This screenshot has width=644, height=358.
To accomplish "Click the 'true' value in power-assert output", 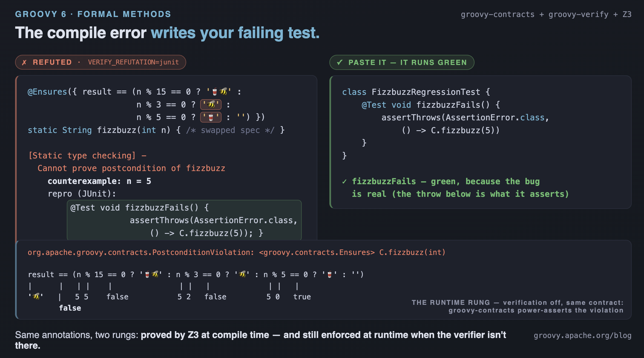I will pos(302,297).
